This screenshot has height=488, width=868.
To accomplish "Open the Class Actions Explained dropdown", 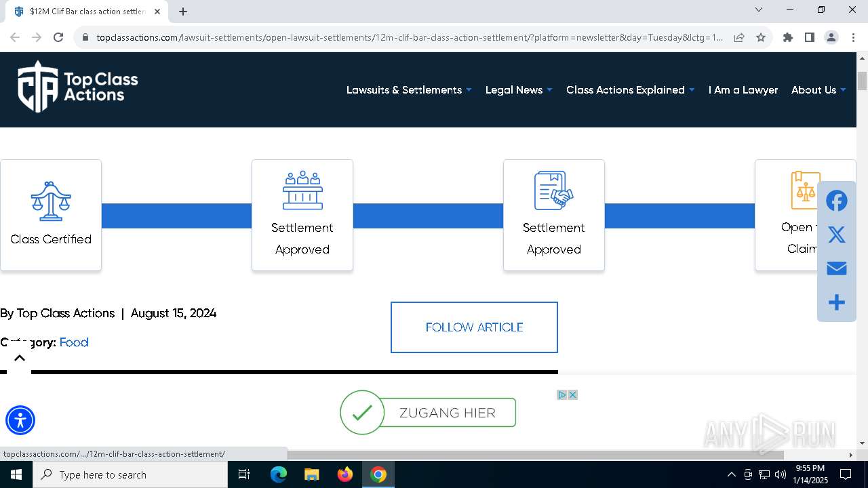I will (x=631, y=90).
